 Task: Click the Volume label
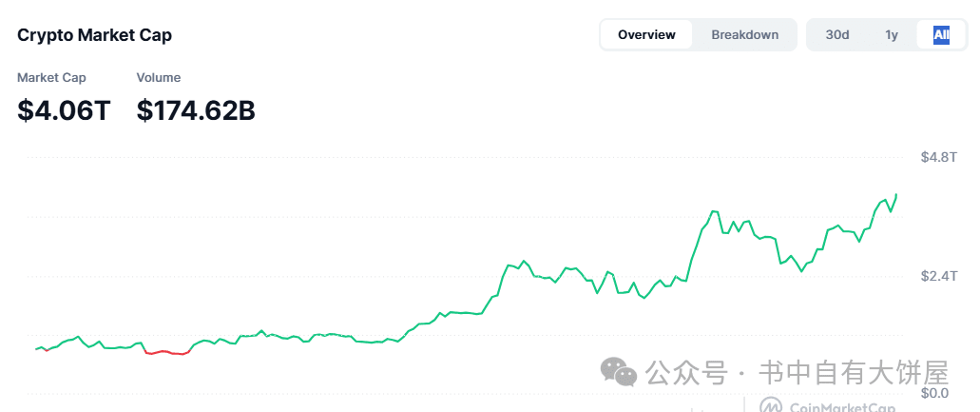pos(159,77)
